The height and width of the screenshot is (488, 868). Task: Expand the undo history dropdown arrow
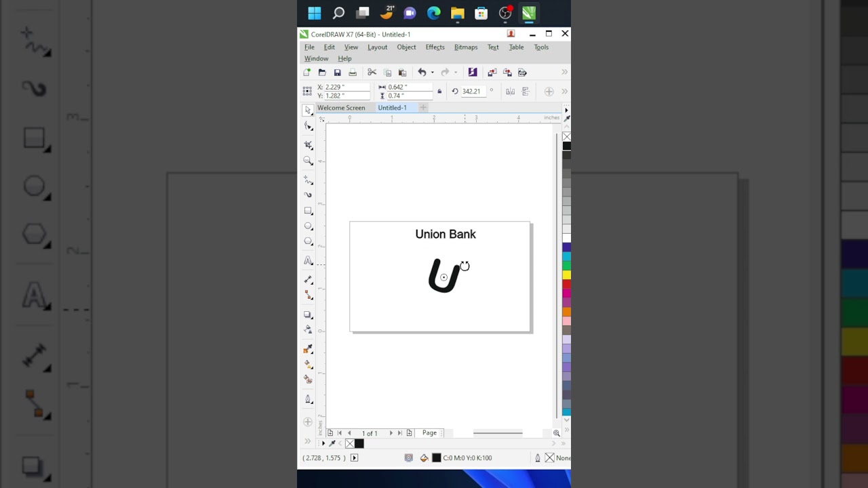click(432, 73)
